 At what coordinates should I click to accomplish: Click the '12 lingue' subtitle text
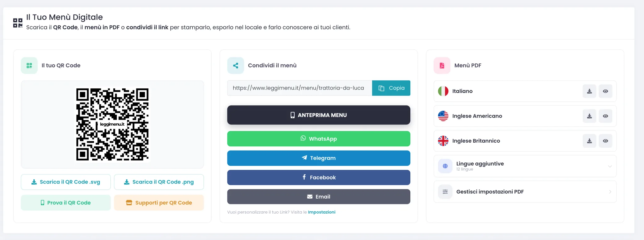tap(464, 169)
